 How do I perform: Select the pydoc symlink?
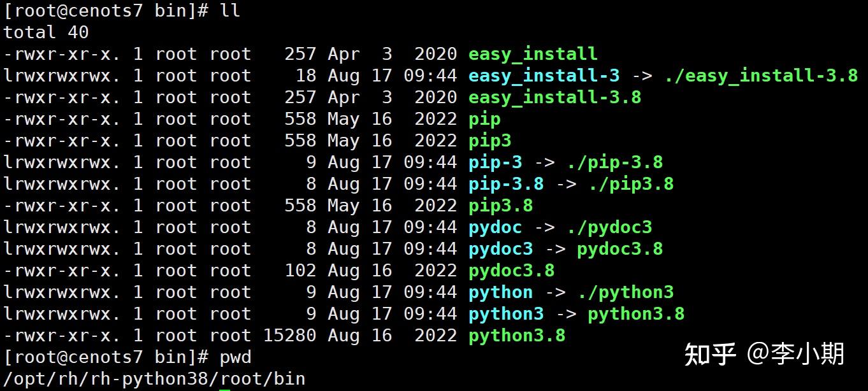(495, 227)
